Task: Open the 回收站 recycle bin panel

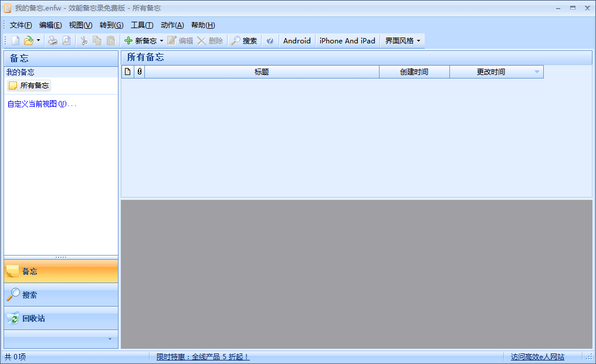Action: point(61,318)
